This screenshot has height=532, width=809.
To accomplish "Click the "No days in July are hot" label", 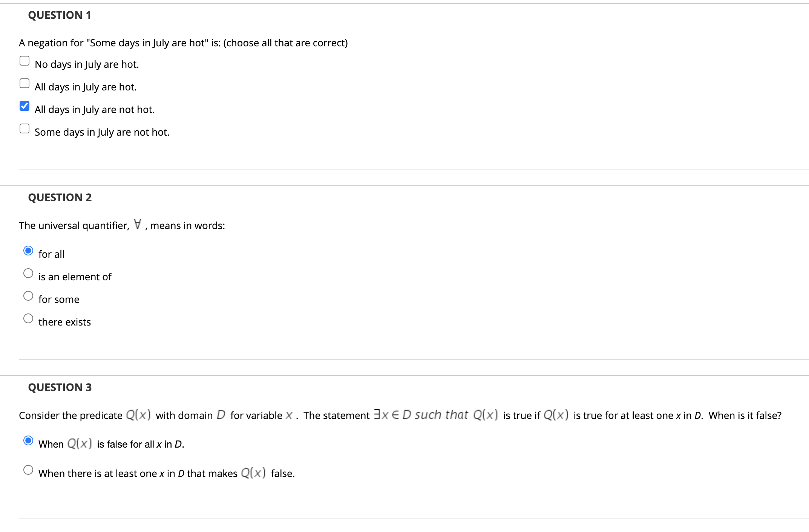I will (86, 64).
